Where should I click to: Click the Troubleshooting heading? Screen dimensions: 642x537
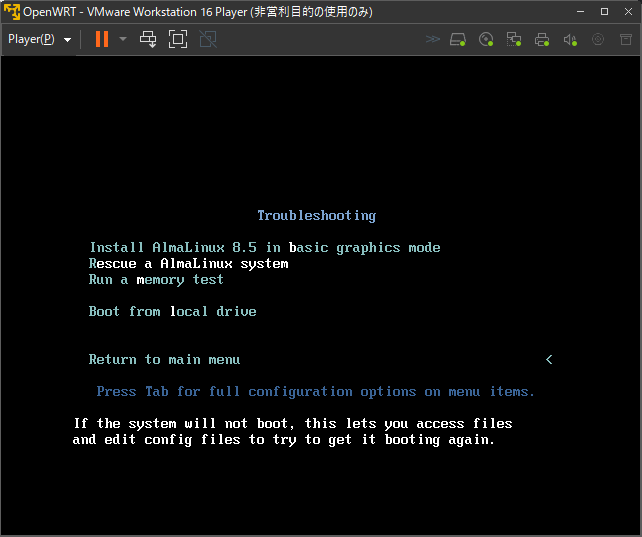(x=316, y=215)
